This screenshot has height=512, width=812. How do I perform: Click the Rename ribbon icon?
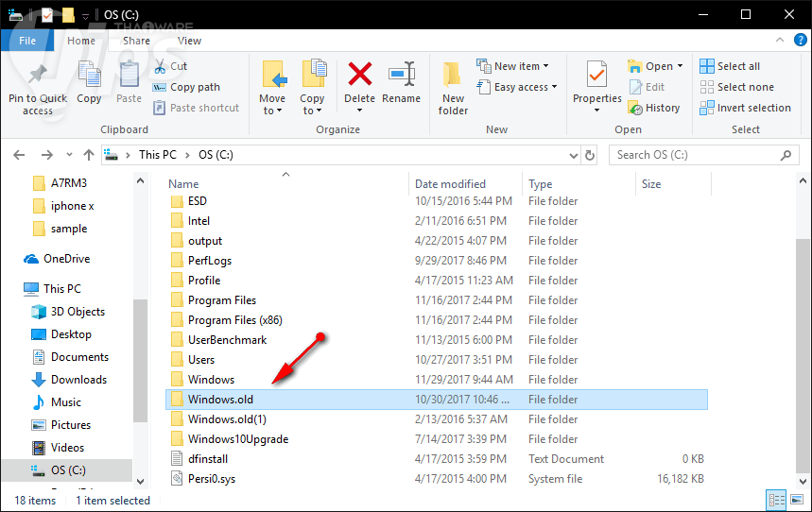(x=402, y=74)
